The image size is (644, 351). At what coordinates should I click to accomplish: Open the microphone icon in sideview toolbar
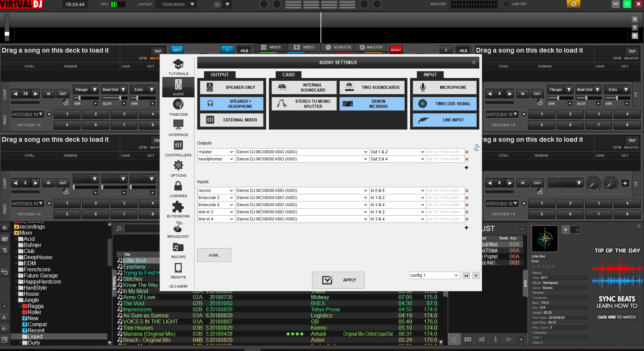click(x=496, y=339)
